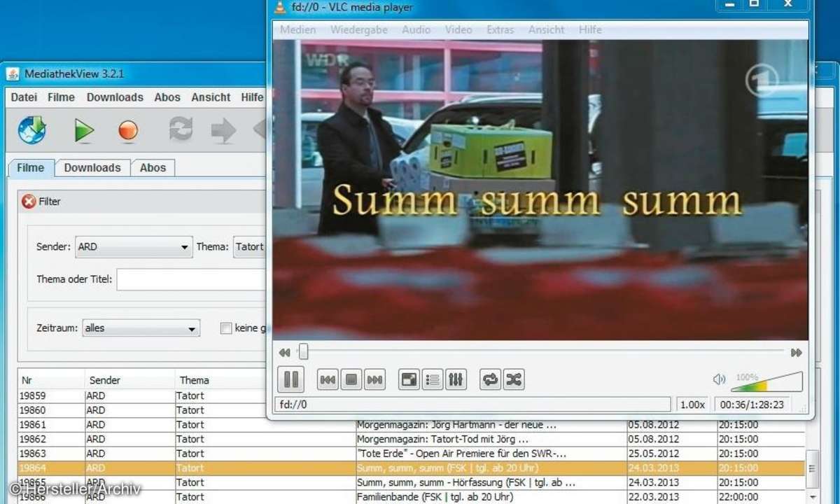Skip to previous track in VLC
Image resolution: width=840 pixels, height=504 pixels.
coord(328,379)
